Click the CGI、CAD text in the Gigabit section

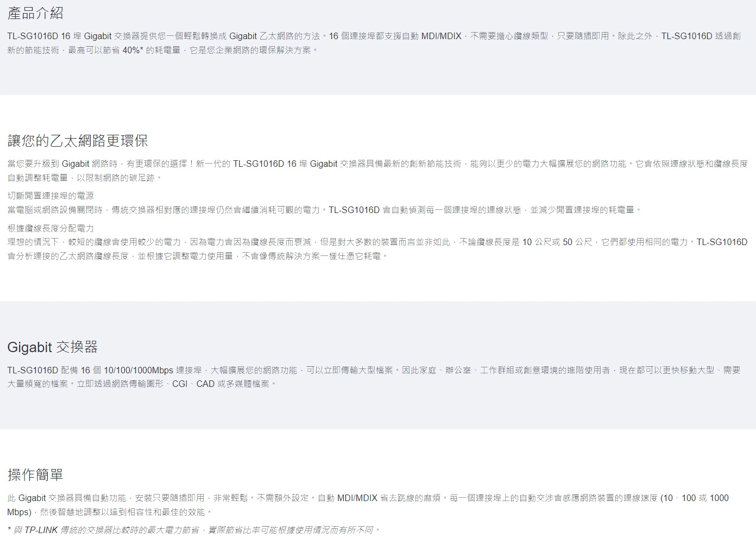point(193,384)
